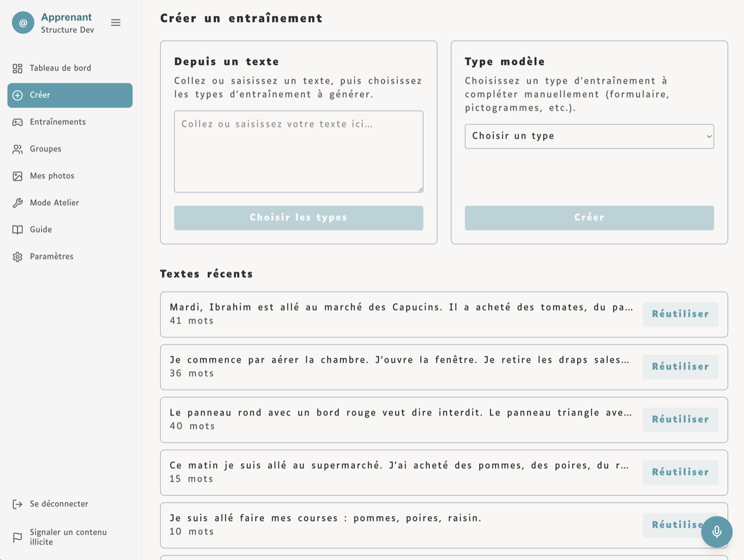
Task: Activate the floating microphone button
Action: click(x=716, y=531)
